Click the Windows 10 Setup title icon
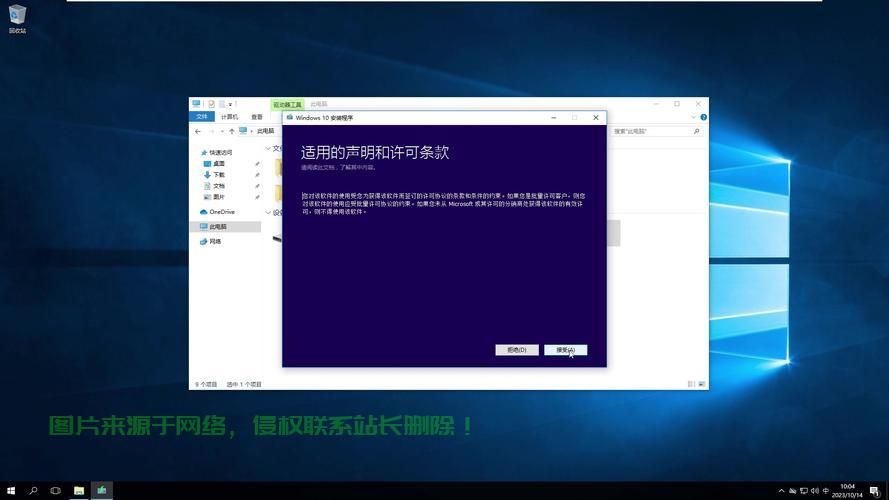889x500 pixels. coord(290,117)
